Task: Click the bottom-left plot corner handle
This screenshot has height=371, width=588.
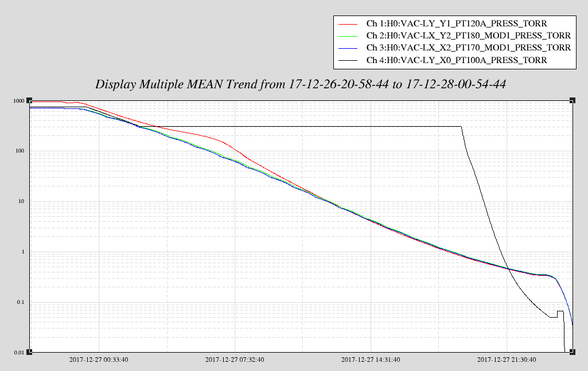Action: pyautogui.click(x=30, y=352)
